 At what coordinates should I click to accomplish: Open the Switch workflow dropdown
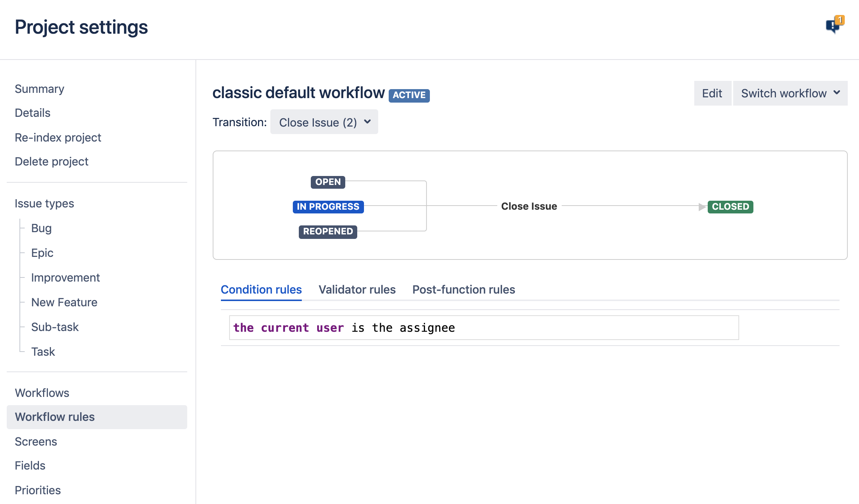tap(790, 93)
